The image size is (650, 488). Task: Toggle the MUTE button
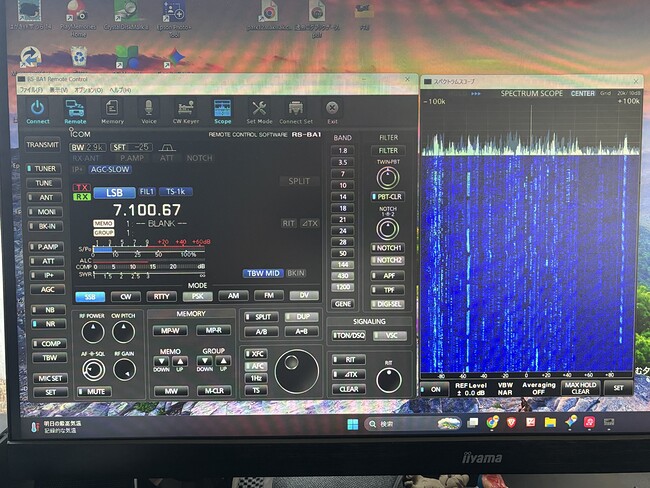94,391
